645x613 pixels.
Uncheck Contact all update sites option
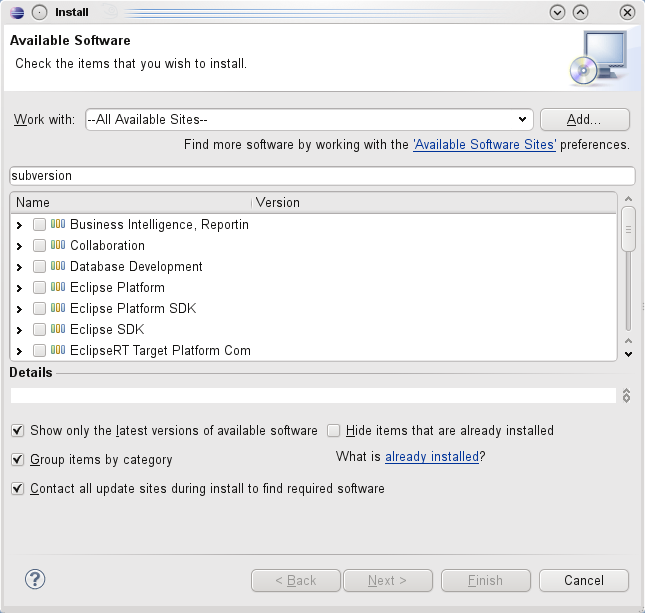tap(17, 489)
